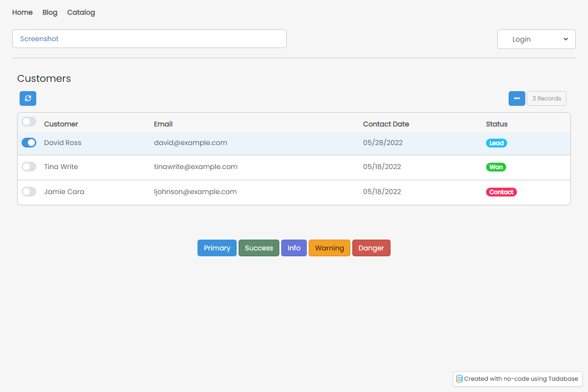Enable the Jamie Cara row toggle
588x392 pixels.
coord(29,192)
